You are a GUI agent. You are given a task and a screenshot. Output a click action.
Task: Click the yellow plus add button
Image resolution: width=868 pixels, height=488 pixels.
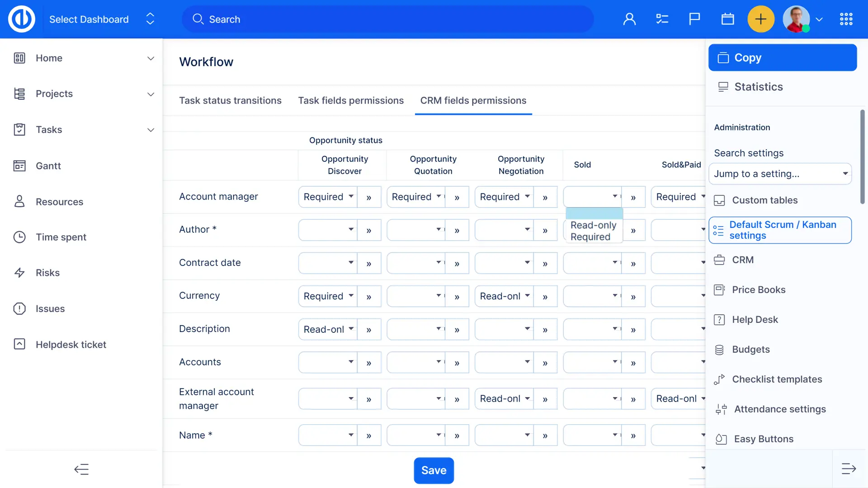(x=760, y=19)
